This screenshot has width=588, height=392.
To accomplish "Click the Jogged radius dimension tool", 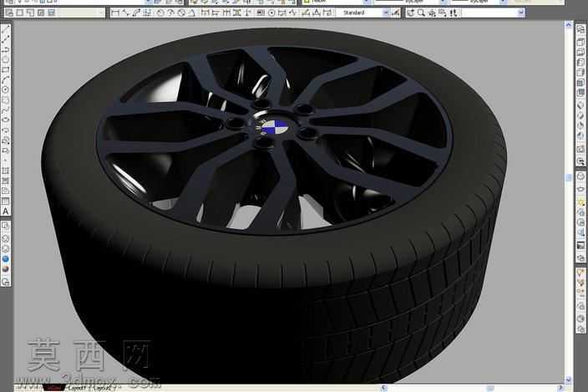I will pyautogui.click(x=170, y=13).
